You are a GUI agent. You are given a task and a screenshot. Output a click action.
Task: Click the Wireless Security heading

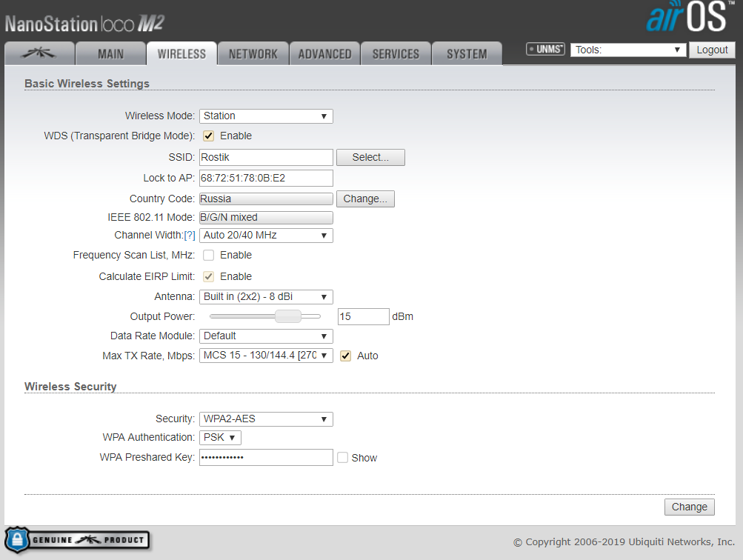(70, 387)
